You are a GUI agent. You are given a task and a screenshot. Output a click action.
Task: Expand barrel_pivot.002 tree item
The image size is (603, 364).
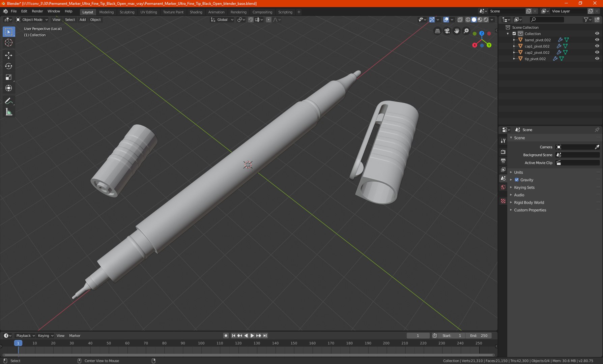click(514, 40)
